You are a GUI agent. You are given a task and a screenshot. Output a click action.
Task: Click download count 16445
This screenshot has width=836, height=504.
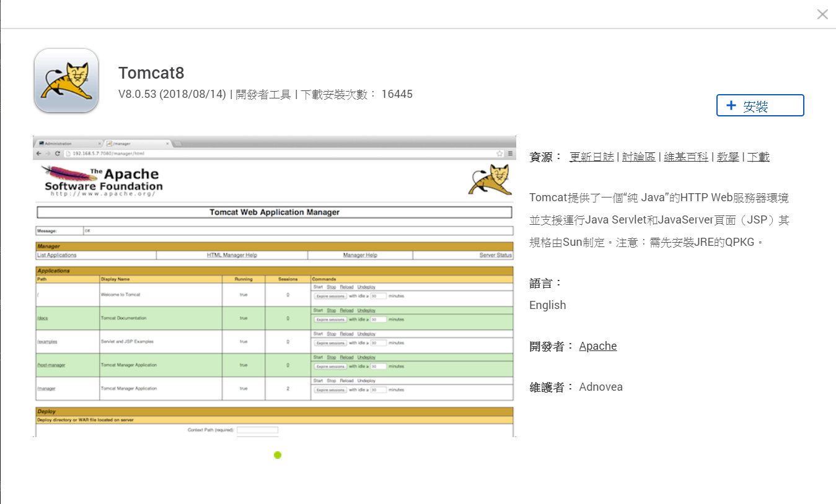(x=397, y=95)
